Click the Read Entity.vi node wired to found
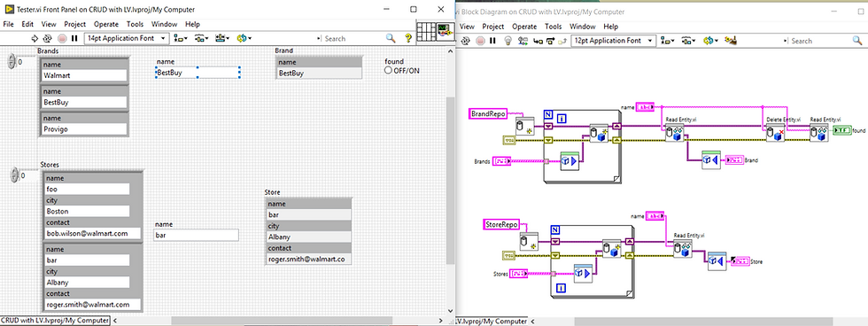This screenshot has height=326, width=868. point(818,134)
